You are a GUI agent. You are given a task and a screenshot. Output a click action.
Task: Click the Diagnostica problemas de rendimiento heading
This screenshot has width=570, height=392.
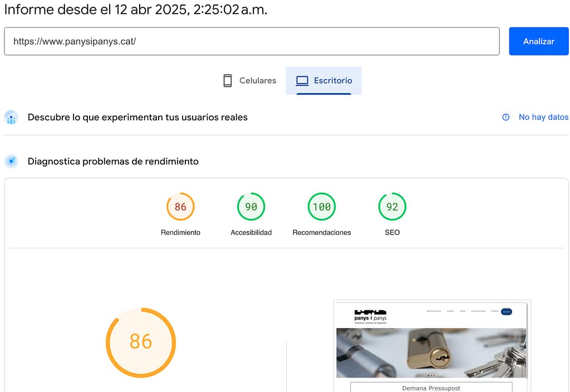point(113,161)
